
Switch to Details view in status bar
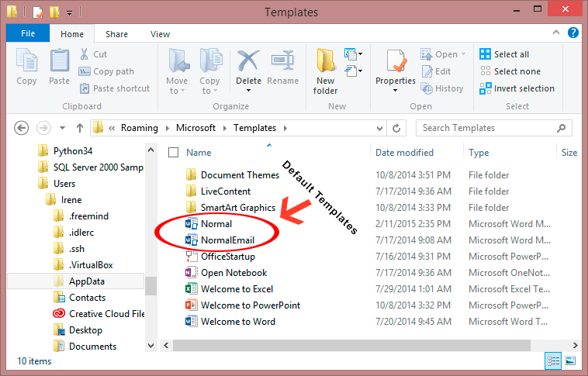tap(553, 361)
